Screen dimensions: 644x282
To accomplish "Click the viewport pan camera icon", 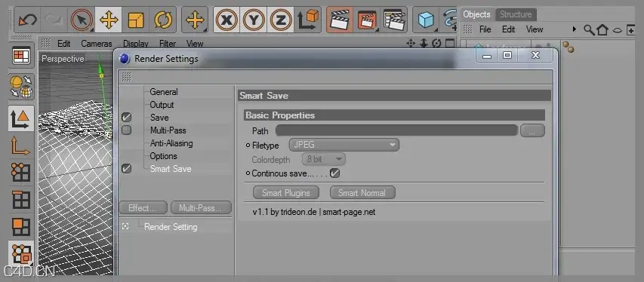I will (x=410, y=43).
